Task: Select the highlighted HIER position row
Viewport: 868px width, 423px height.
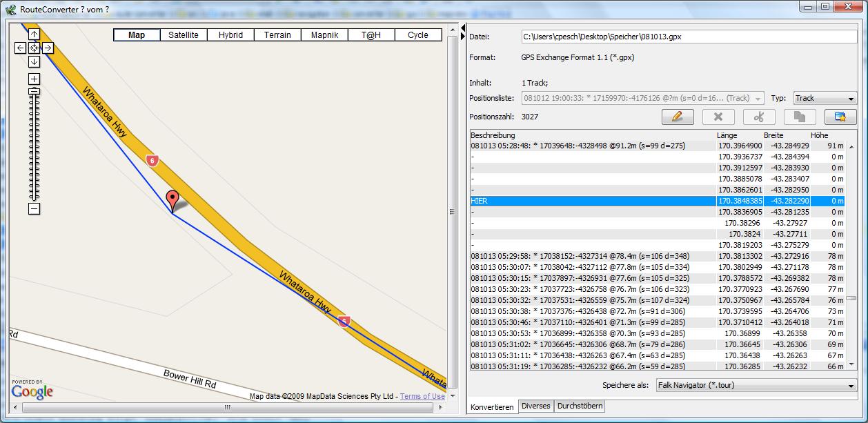Action: pos(658,201)
